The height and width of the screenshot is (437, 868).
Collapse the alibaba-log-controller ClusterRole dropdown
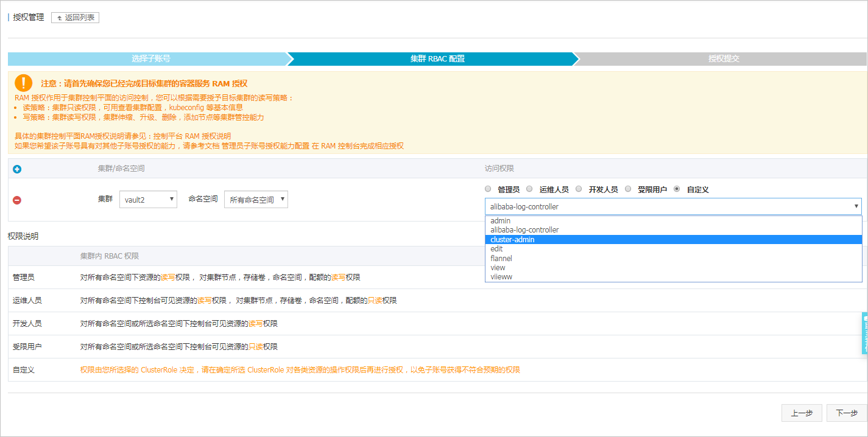click(673, 206)
